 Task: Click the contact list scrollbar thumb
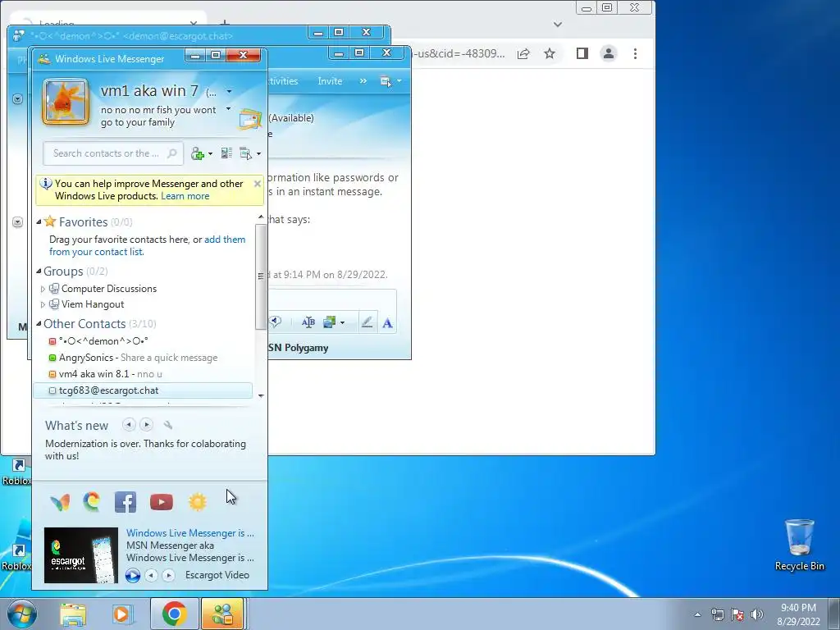point(261,276)
